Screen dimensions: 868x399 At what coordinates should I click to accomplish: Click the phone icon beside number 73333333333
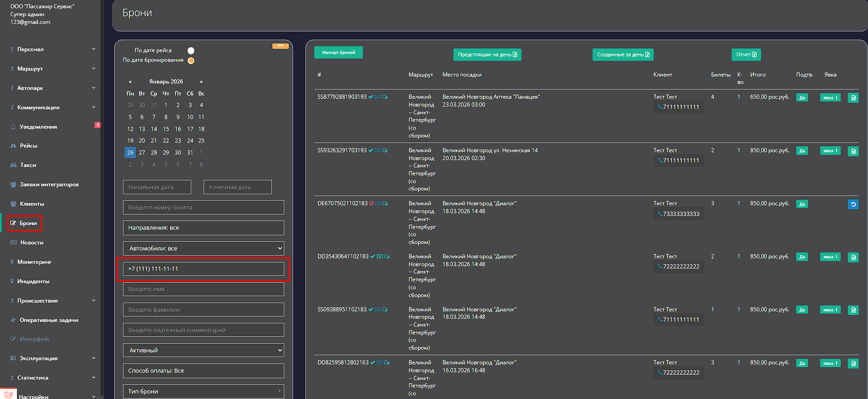tap(660, 214)
